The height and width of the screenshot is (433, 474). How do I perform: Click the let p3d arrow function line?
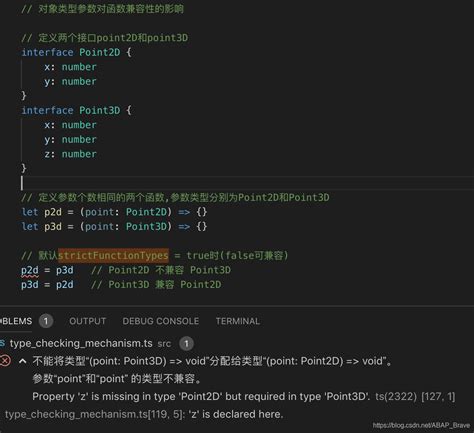[x=114, y=227]
